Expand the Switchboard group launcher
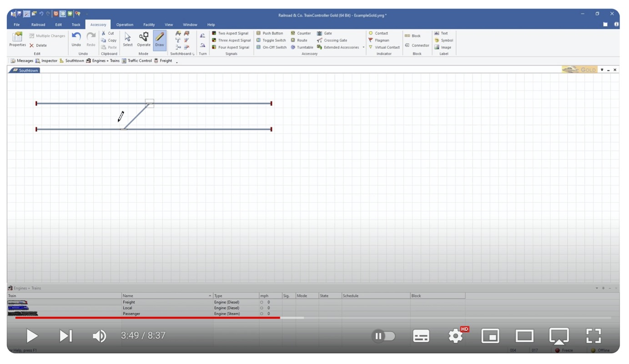This screenshot has height=364, width=629. (193, 54)
